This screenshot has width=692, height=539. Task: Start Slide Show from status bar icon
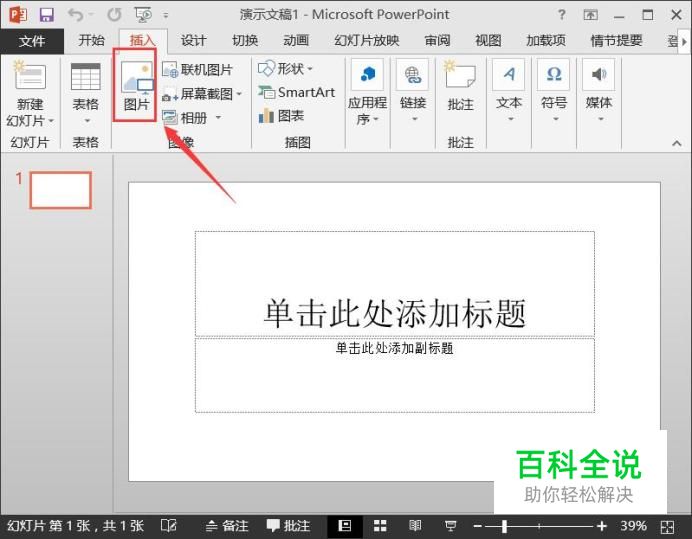(x=451, y=526)
